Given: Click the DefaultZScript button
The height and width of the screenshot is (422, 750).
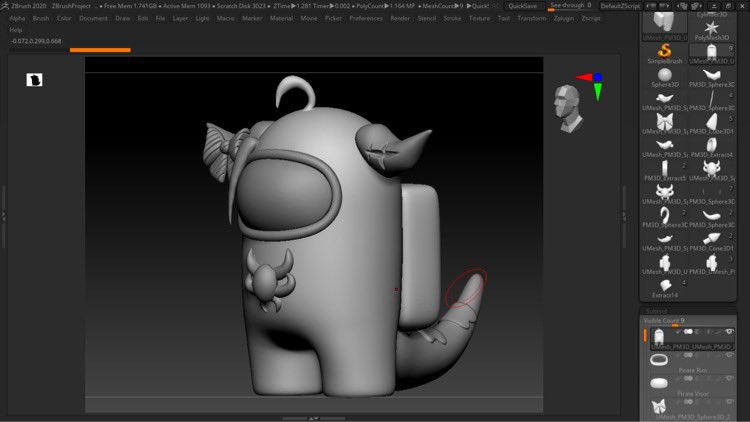Looking at the screenshot, I should [x=622, y=6].
